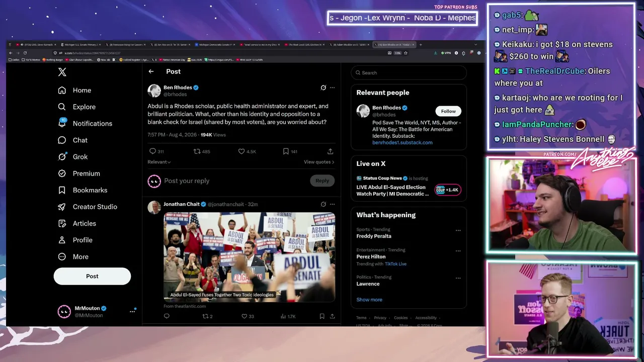Bookmark Jonathan Chait's post

click(322, 316)
